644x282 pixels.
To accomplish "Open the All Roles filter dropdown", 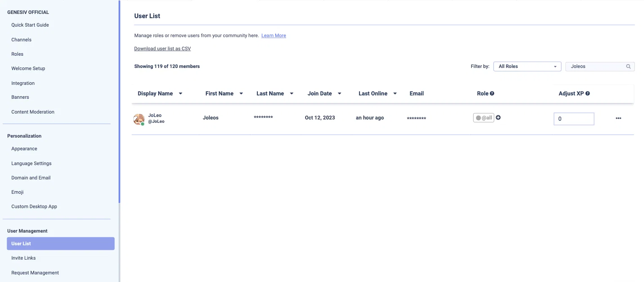I will coord(527,66).
